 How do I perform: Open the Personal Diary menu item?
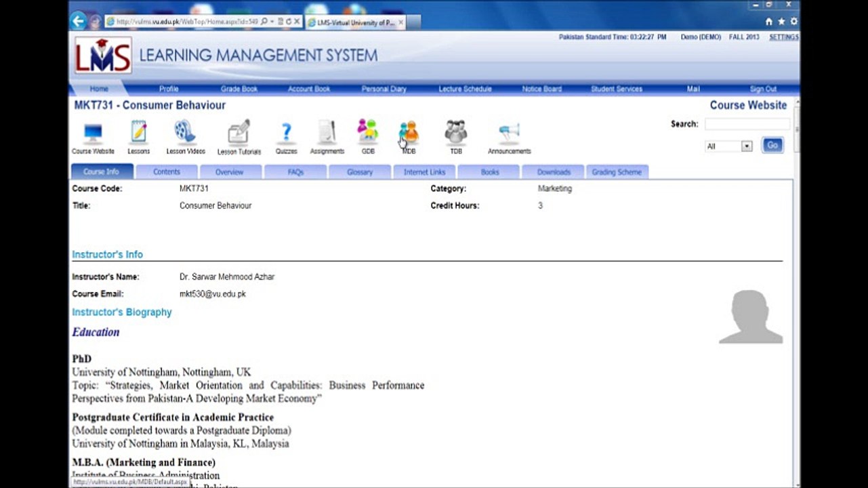[384, 89]
